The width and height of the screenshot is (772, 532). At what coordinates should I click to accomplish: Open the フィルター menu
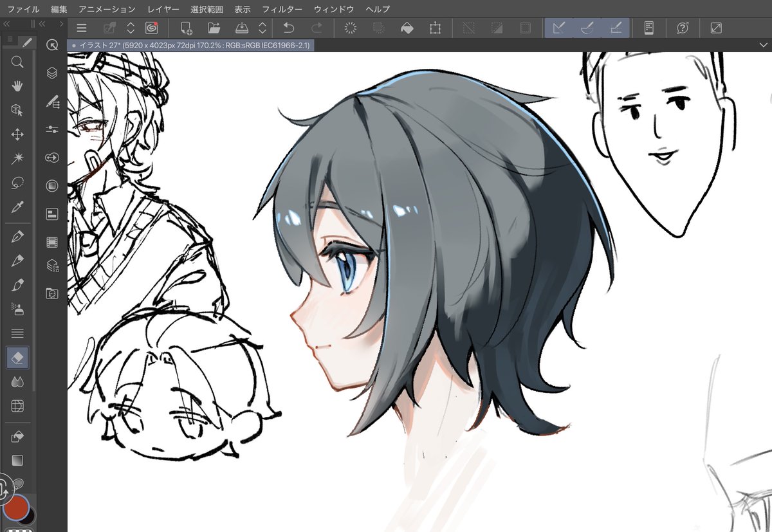coord(282,9)
